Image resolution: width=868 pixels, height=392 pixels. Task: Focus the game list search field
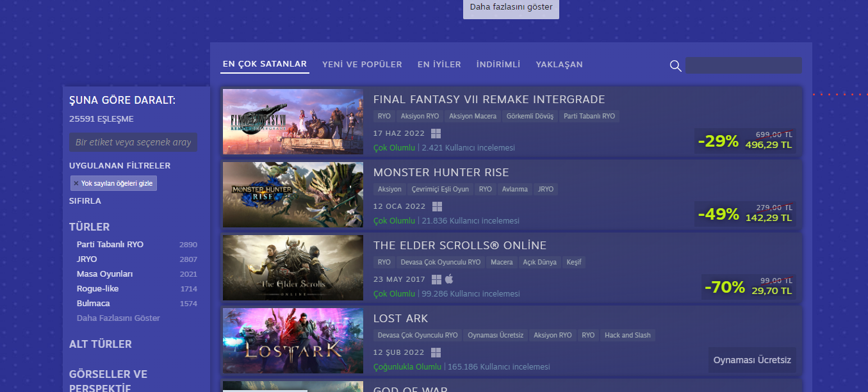pyautogui.click(x=744, y=65)
